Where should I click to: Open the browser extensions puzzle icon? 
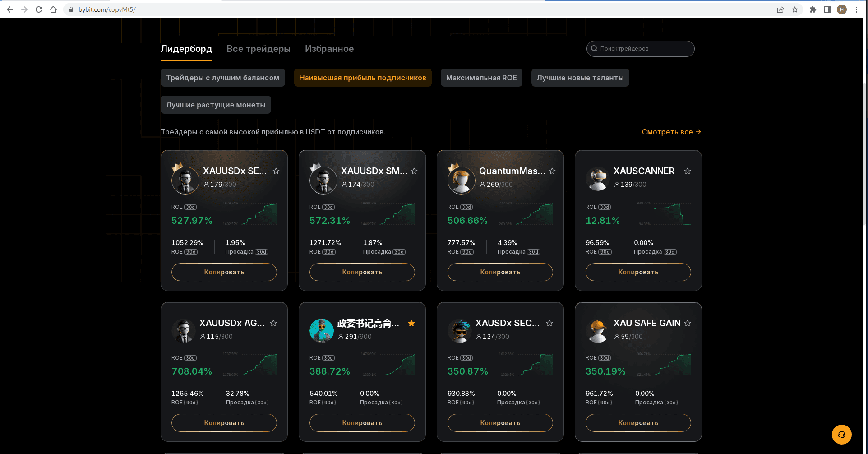point(813,9)
